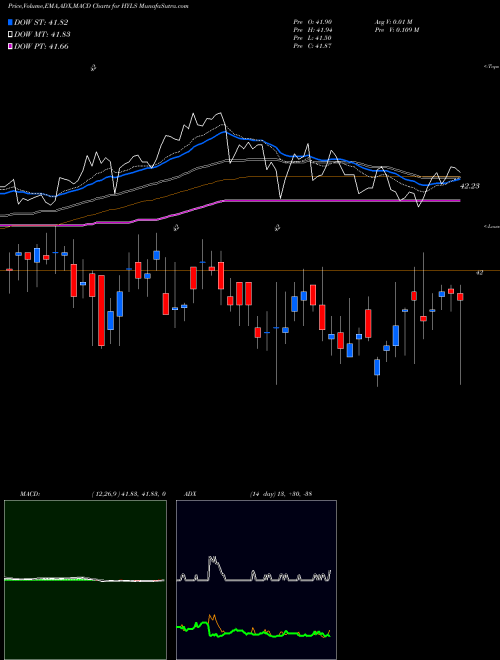Click the 'Pre C: 41.87' close value
This screenshot has width=500, height=660.
313,46
